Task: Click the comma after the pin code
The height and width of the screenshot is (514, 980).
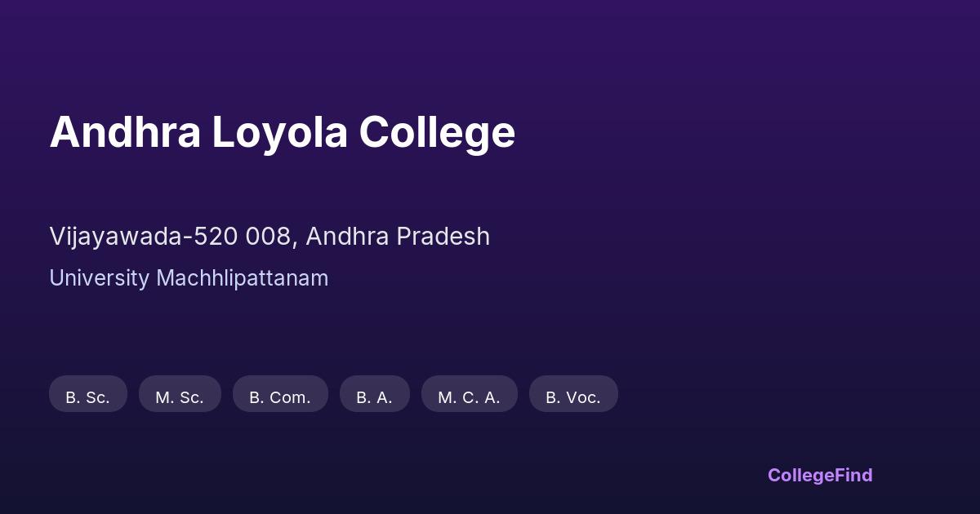Action: [296, 243]
